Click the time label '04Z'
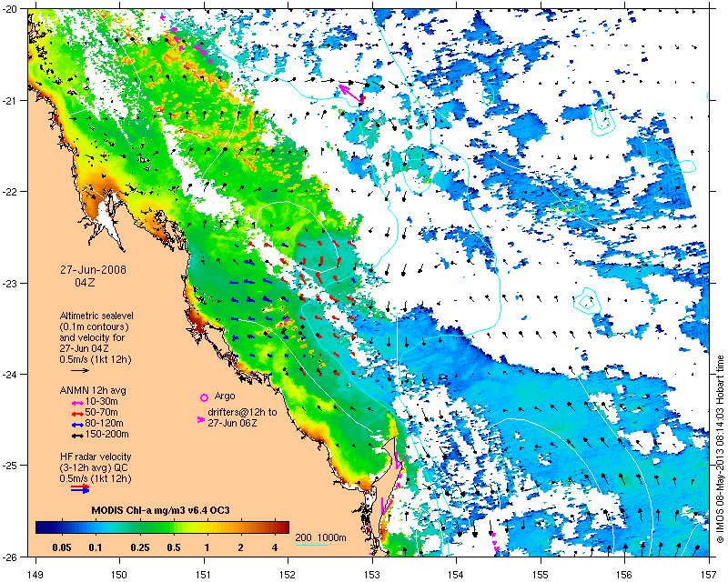The width and height of the screenshot is (728, 582). tap(85, 282)
